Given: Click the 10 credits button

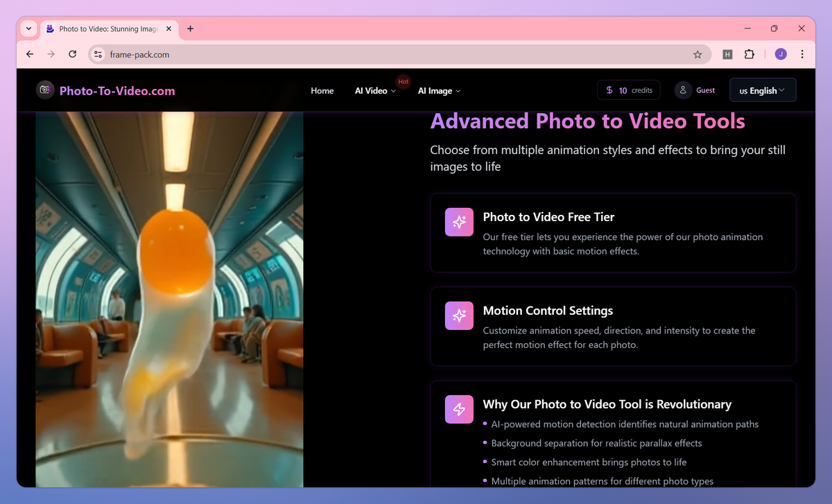Looking at the screenshot, I should point(629,90).
